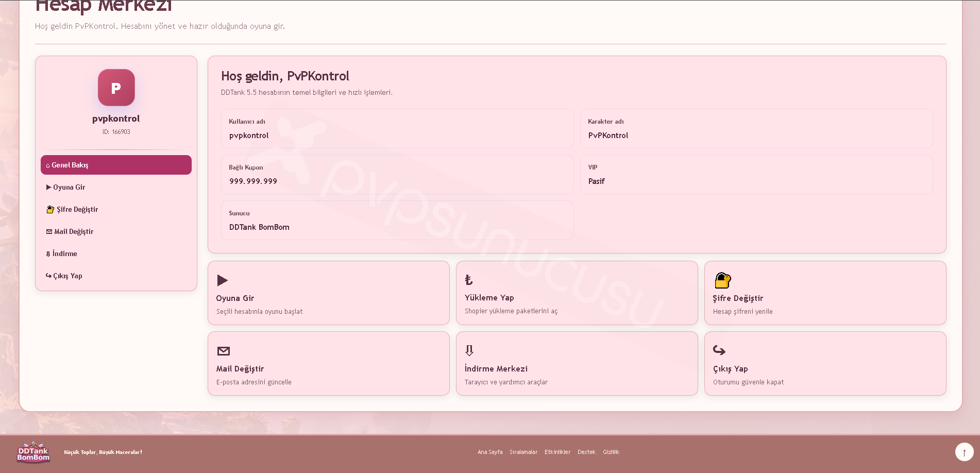Click the Hesap şifreni yenile description
This screenshot has width=980, height=473.
click(743, 312)
